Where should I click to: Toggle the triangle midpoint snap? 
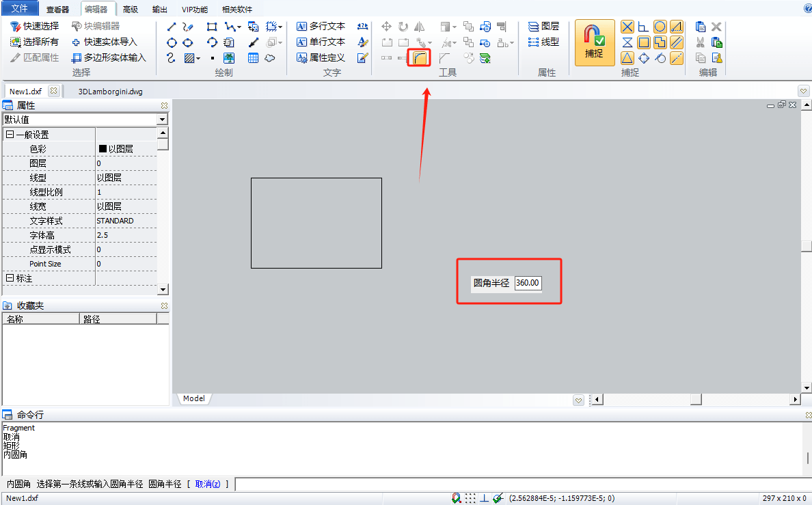[x=627, y=58]
